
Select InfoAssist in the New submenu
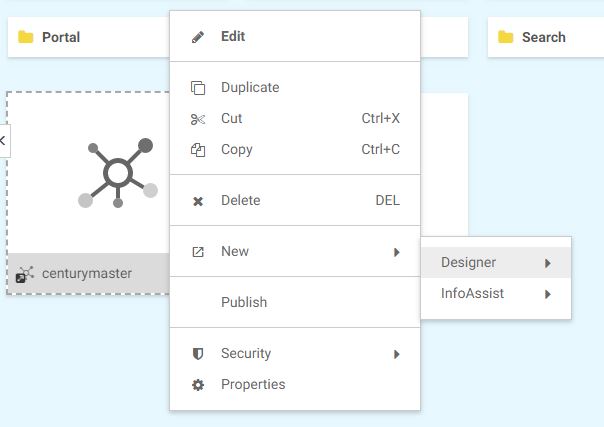473,294
